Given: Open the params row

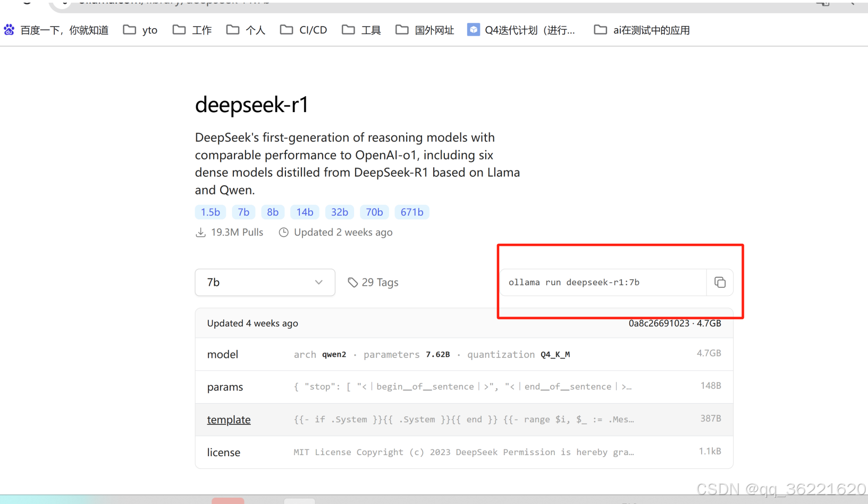Looking at the screenshot, I should 464,387.
